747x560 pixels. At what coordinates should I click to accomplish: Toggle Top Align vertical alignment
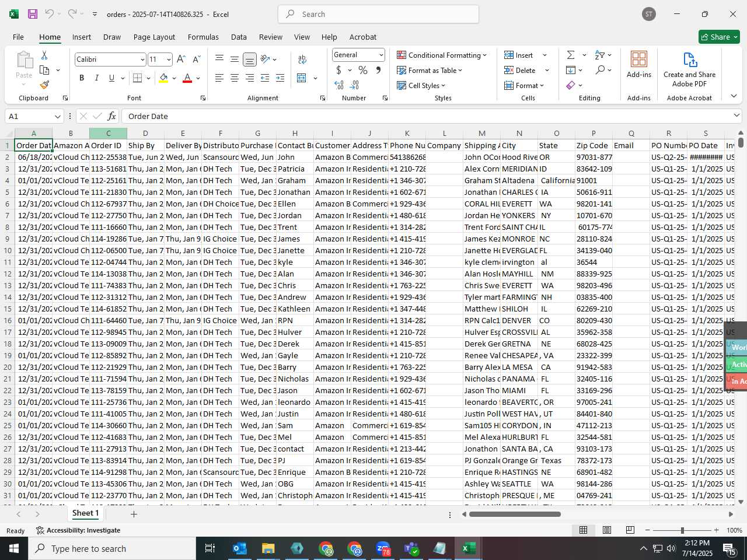(219, 59)
